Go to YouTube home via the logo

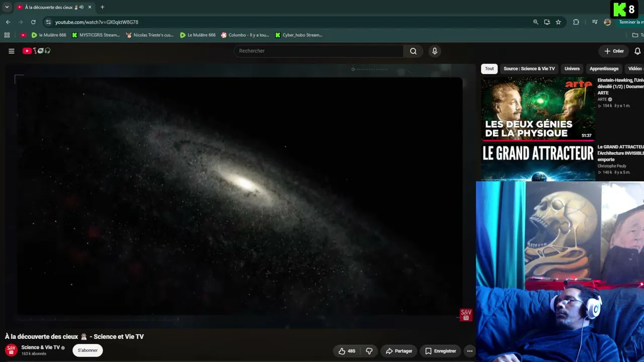tap(36, 51)
